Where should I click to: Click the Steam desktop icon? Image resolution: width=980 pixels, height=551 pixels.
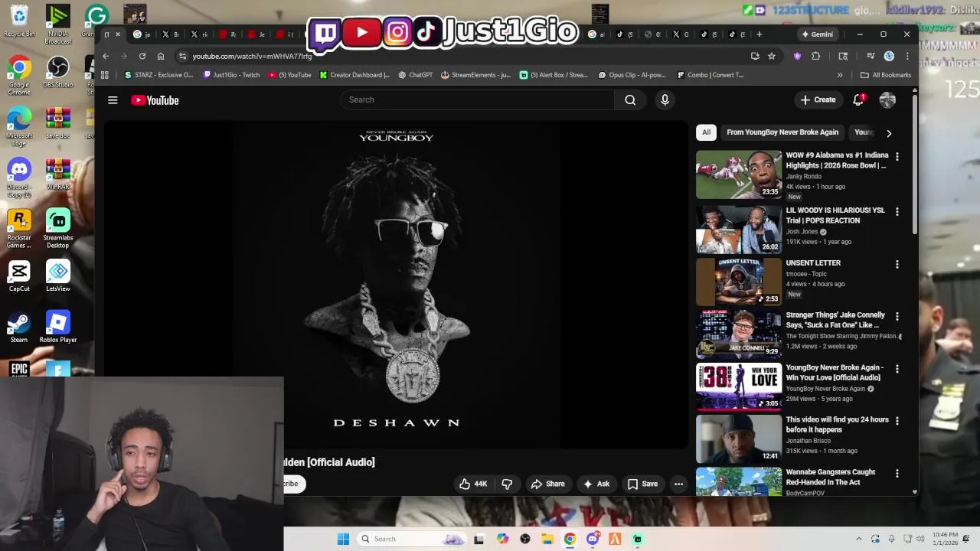coord(19,328)
